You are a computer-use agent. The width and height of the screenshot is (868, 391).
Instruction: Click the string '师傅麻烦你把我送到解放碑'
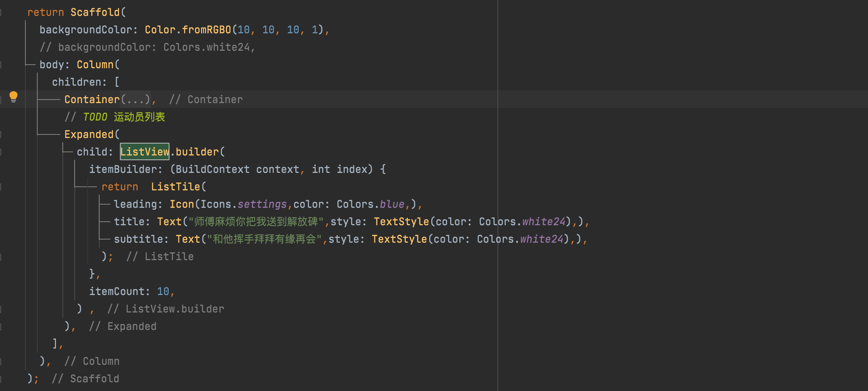click(x=256, y=221)
